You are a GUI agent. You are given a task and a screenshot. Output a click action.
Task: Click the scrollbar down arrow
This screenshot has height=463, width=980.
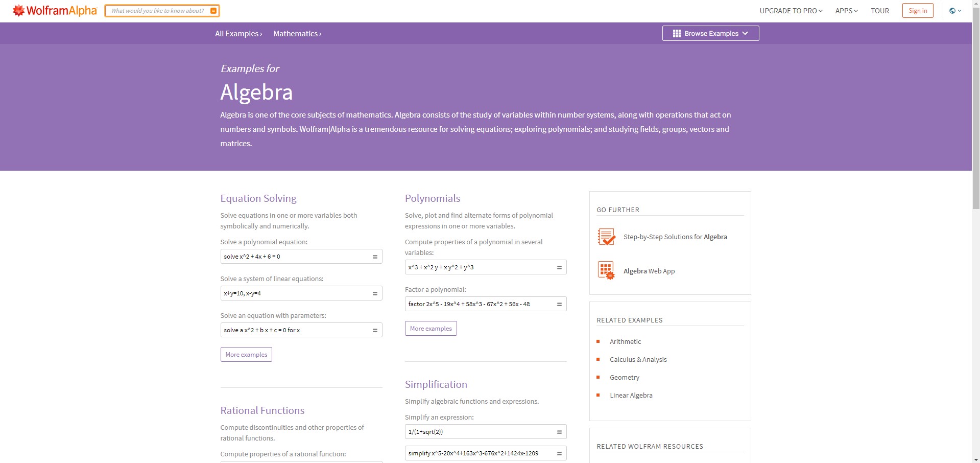pyautogui.click(x=976, y=459)
